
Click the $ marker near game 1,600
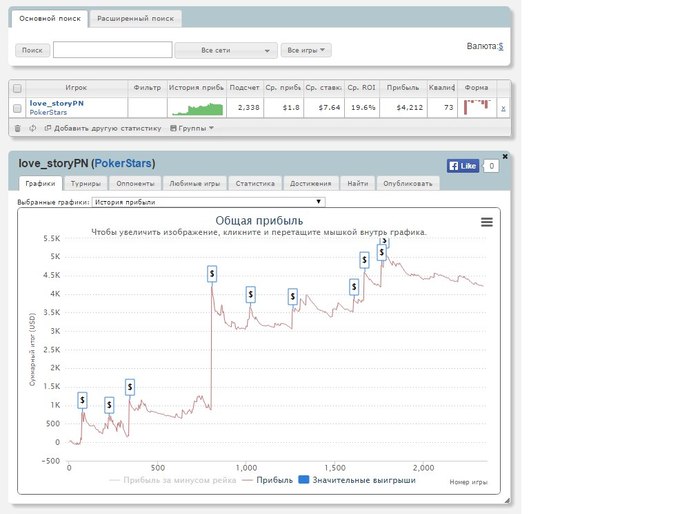point(354,287)
